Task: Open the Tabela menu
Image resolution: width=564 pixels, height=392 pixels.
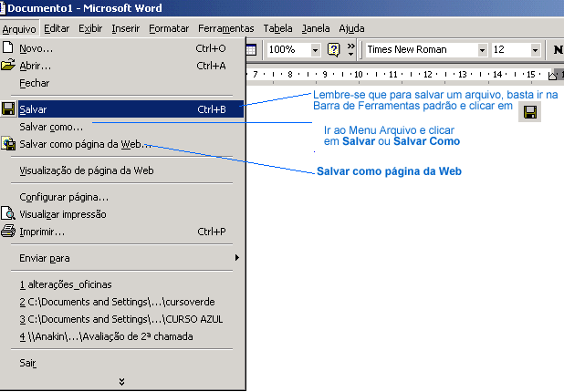Action: pyautogui.click(x=277, y=28)
